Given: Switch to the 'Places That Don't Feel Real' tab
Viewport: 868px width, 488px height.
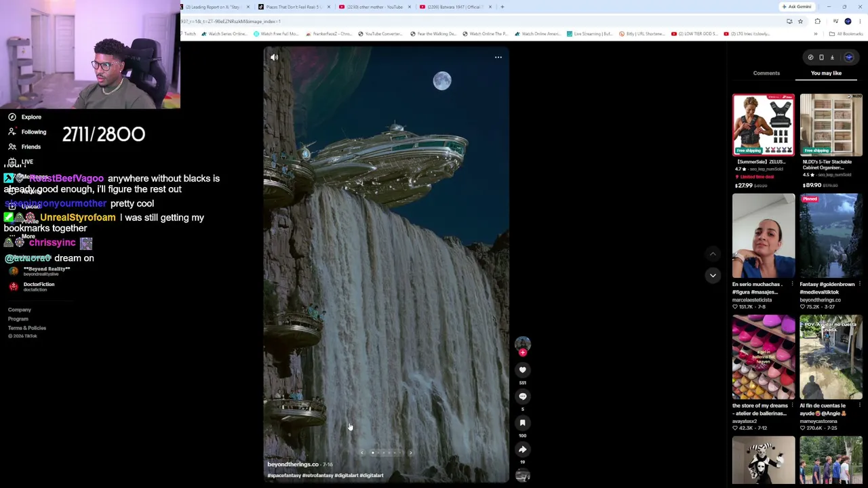Looking at the screenshot, I should (x=294, y=7).
